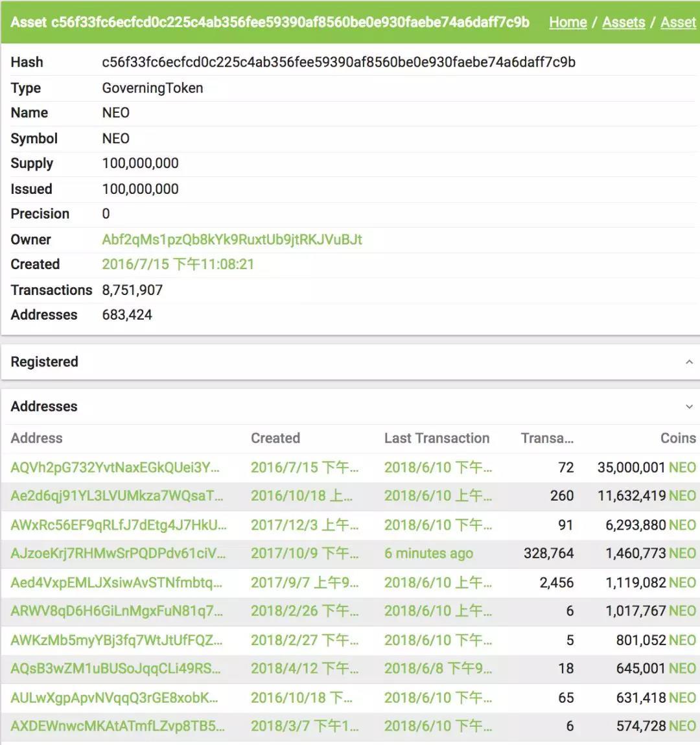
Task: Open address AJzoeKrj7RHMwSrPQDPdv61ciV
Action: click(118, 553)
